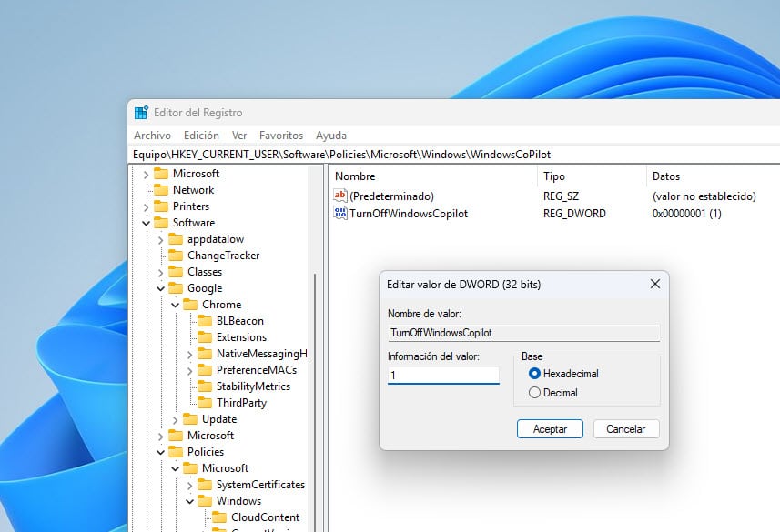Expand the PreferenceMACs key
Screen dimensions: 780x532
point(189,371)
